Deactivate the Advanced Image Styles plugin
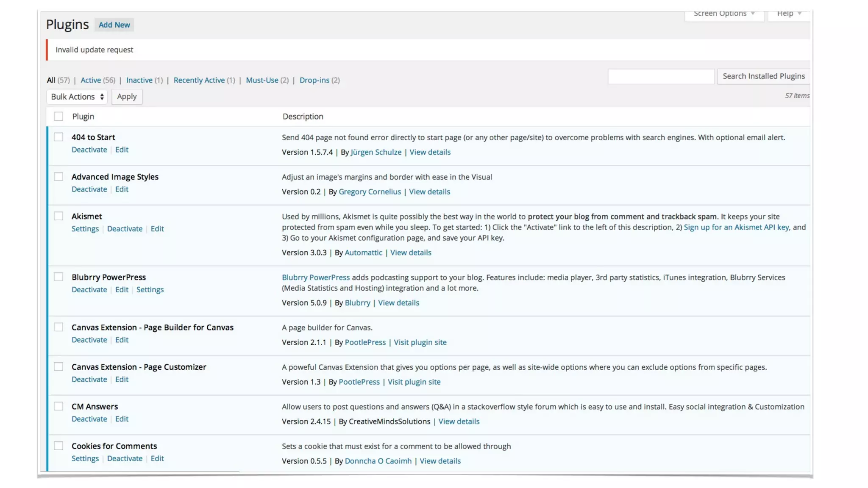This screenshot has height=488, width=868. (89, 189)
